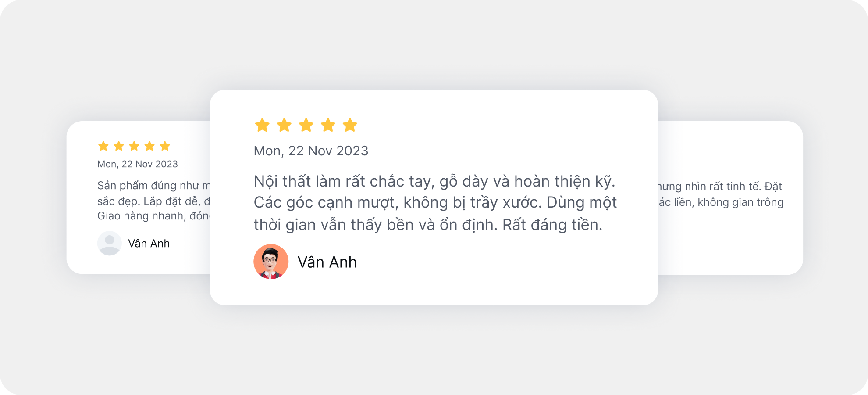The height and width of the screenshot is (395, 868).
Task: Click the third star in the center review
Action: tap(306, 126)
